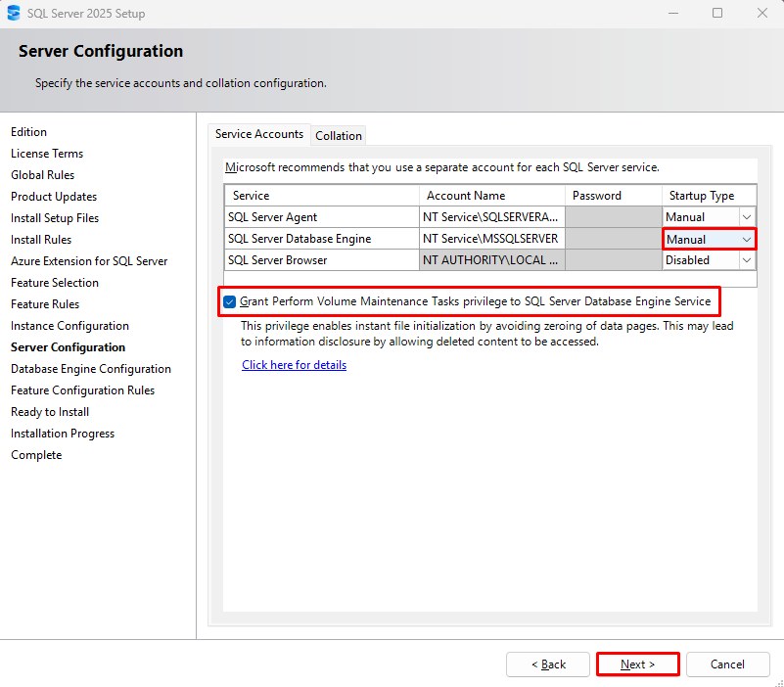Click the Next button
The image size is (784, 687).
(x=637, y=664)
